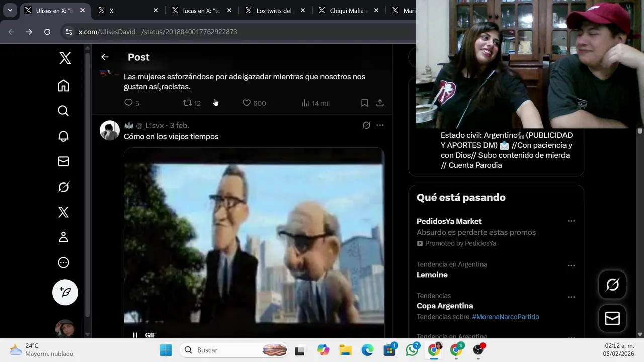Open WhatsApp from the taskbar

click(412, 350)
